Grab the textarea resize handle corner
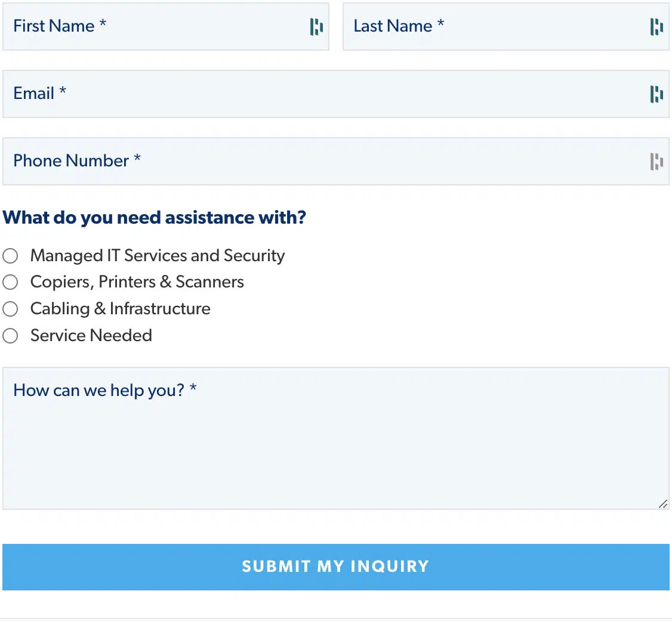The width and height of the screenshot is (672, 622). coord(663,504)
